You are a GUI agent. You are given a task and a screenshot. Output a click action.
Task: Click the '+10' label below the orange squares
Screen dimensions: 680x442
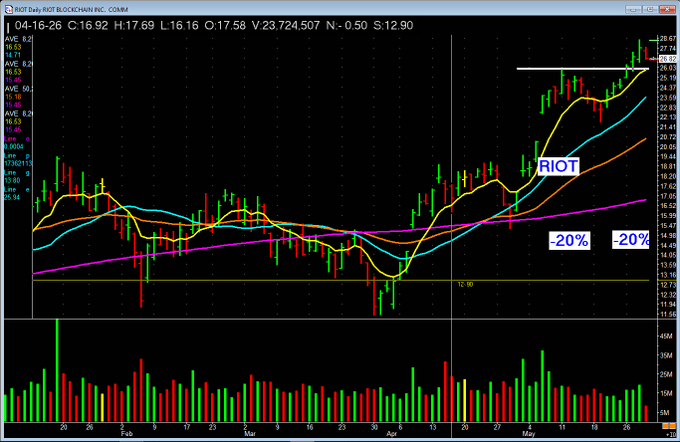tap(670, 434)
